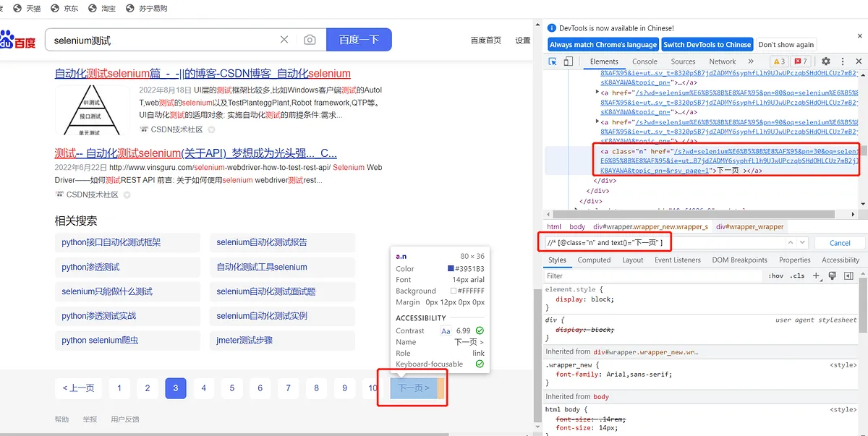The height and width of the screenshot is (436, 868).
Task: Activate the inspect element picker icon
Action: tap(553, 61)
